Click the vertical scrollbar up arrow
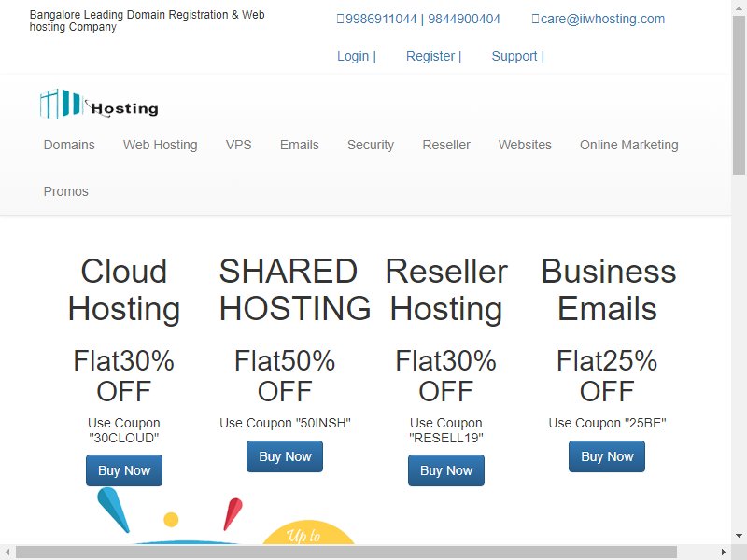Viewport: 747px width, 560px height. coord(739,7)
